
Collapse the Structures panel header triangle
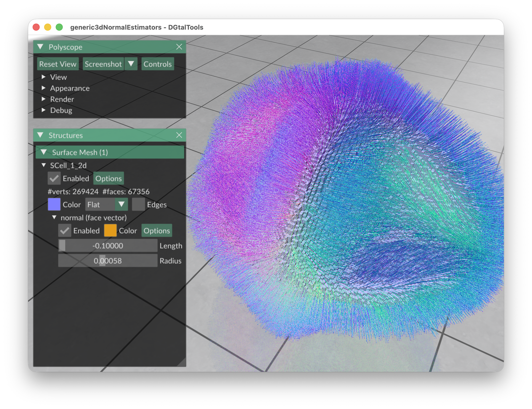tap(40, 135)
